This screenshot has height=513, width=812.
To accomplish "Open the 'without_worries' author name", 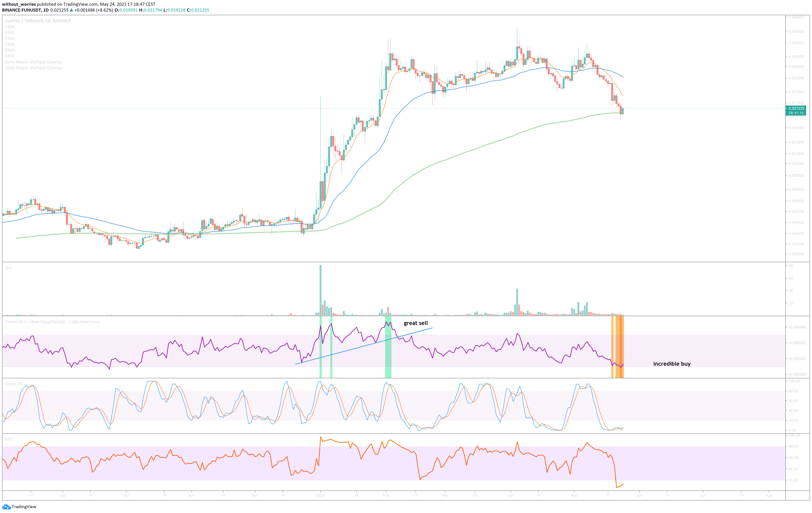I will (x=19, y=4).
